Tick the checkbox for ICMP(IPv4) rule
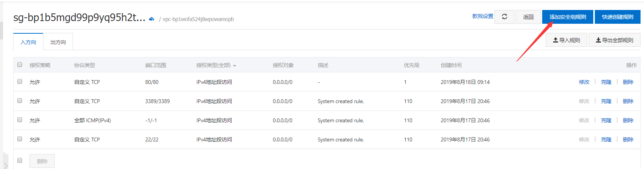This screenshot has height=169, width=644. pyautogui.click(x=20, y=120)
